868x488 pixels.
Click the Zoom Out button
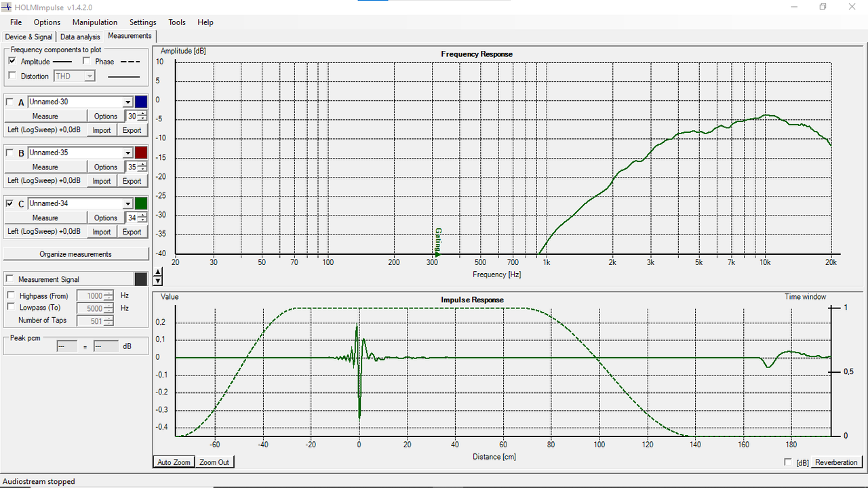point(214,462)
